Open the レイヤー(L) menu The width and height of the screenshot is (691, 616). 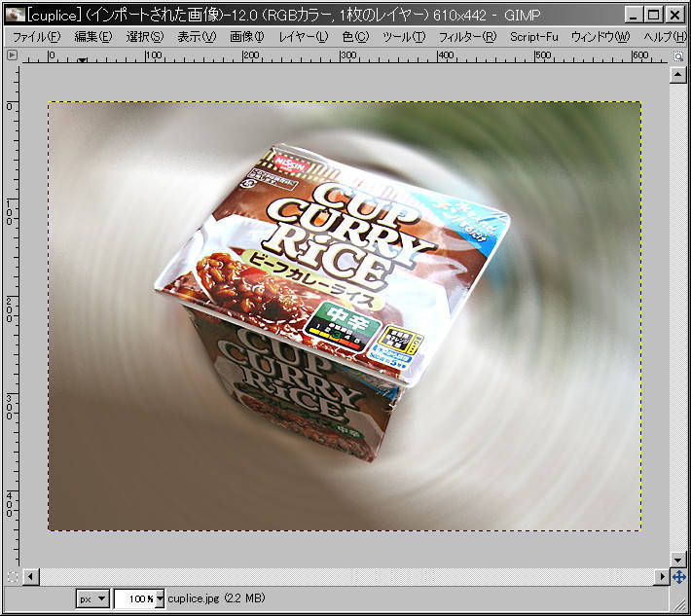click(x=304, y=37)
